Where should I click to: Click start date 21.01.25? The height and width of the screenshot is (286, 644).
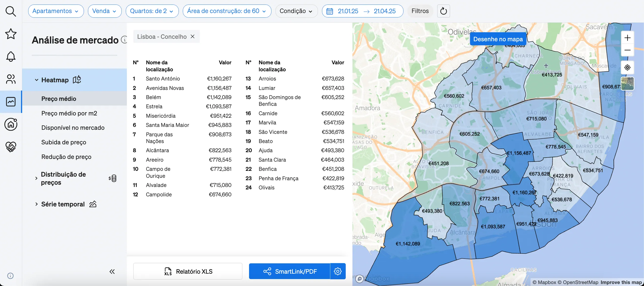pos(348,11)
